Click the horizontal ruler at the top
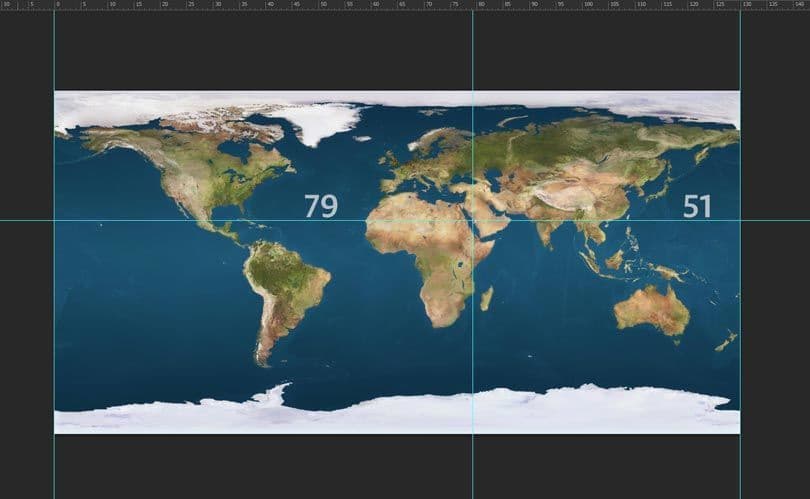Image resolution: width=810 pixels, height=499 pixels. point(405,5)
